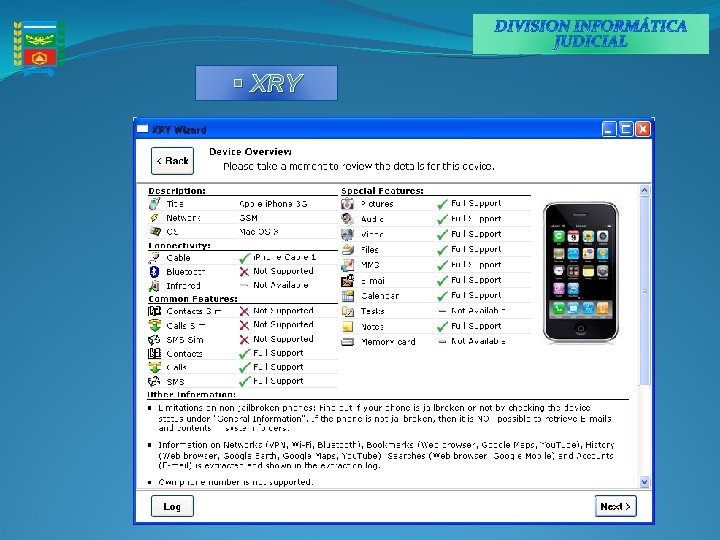Click the Mac OS X value

point(259,231)
